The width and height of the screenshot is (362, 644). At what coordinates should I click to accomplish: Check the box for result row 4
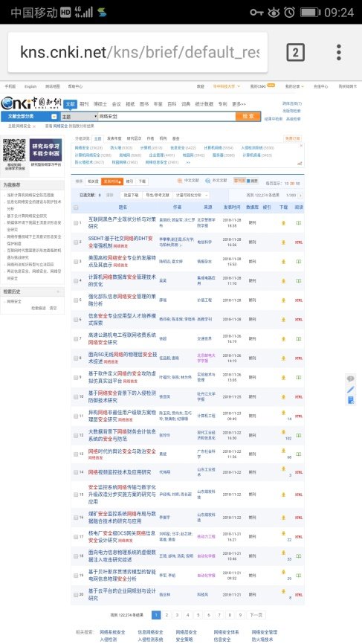coord(76,281)
